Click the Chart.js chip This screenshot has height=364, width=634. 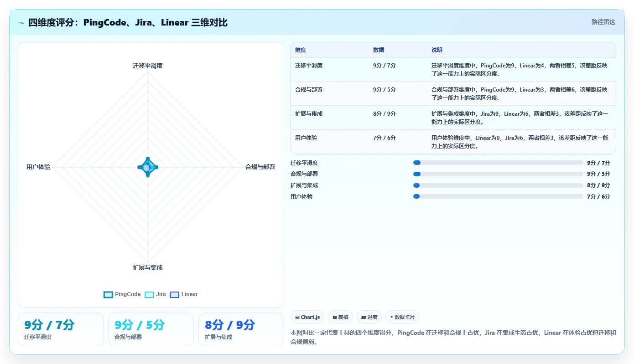[x=308, y=317]
